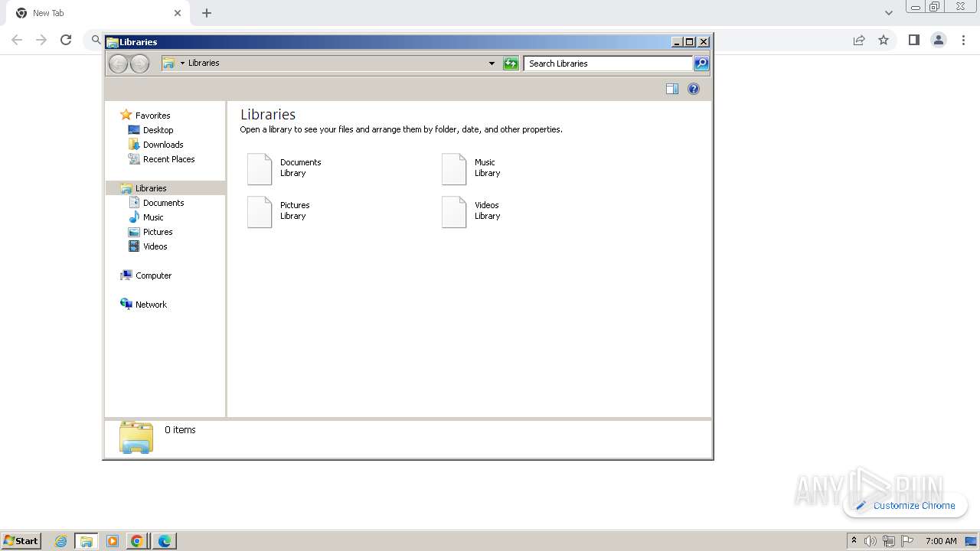
Task: Click the Action Center flag tray icon
Action: 906,541
